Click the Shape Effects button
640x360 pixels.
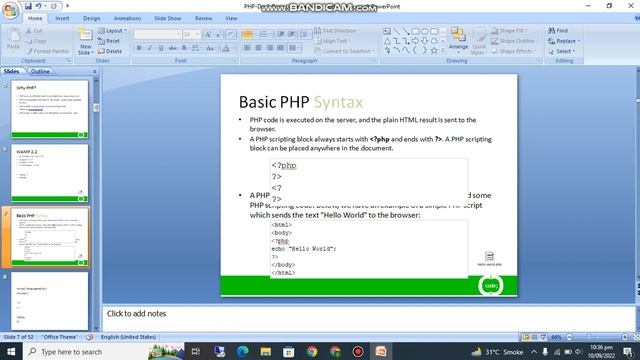pos(513,51)
